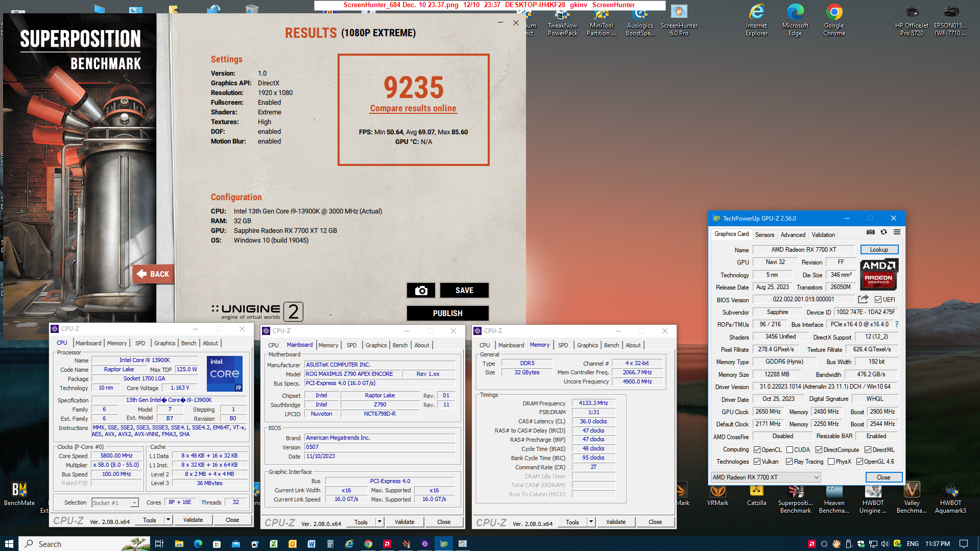Open Catzilla desktop icon
This screenshot has width=980, height=551.
pyautogui.click(x=756, y=494)
